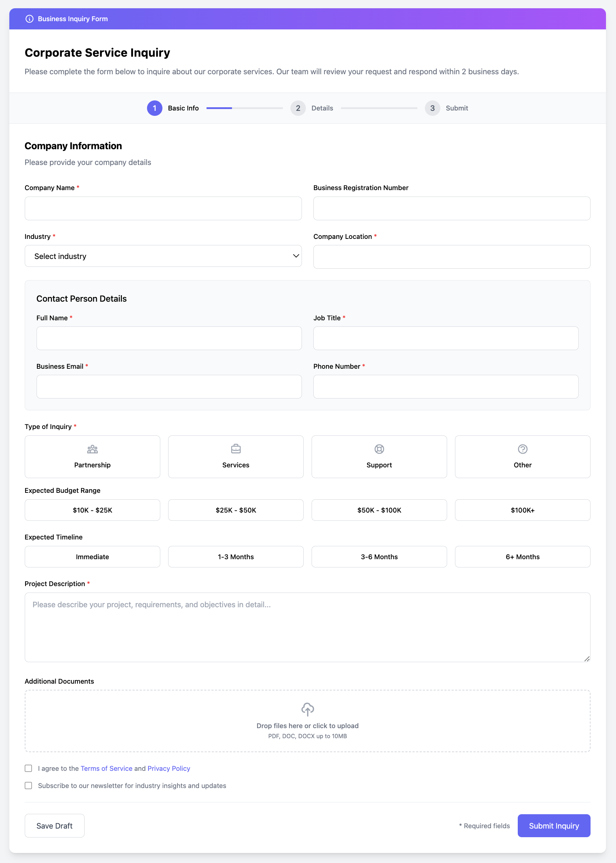Select the $25K - $50K budget option
Image resolution: width=616 pixels, height=863 pixels.
click(236, 510)
